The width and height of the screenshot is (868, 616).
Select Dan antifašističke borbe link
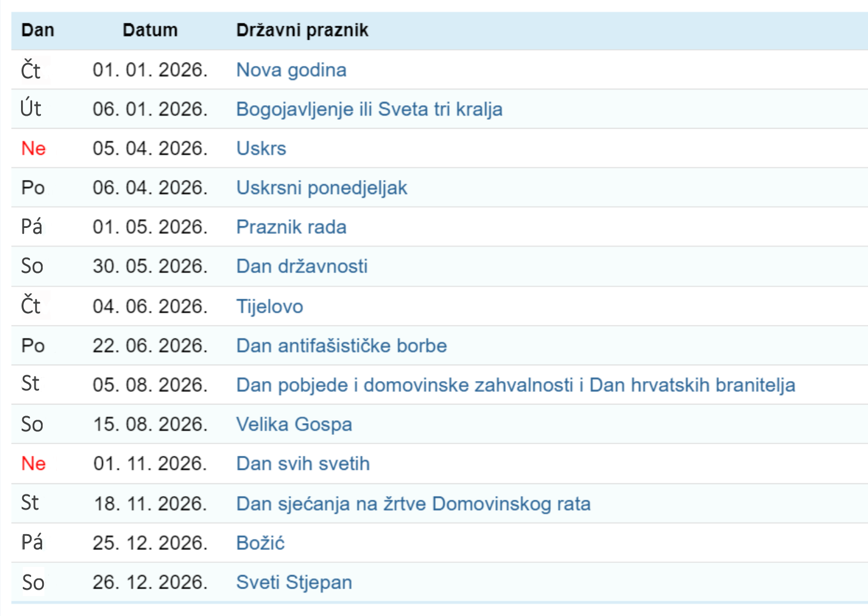(x=341, y=345)
